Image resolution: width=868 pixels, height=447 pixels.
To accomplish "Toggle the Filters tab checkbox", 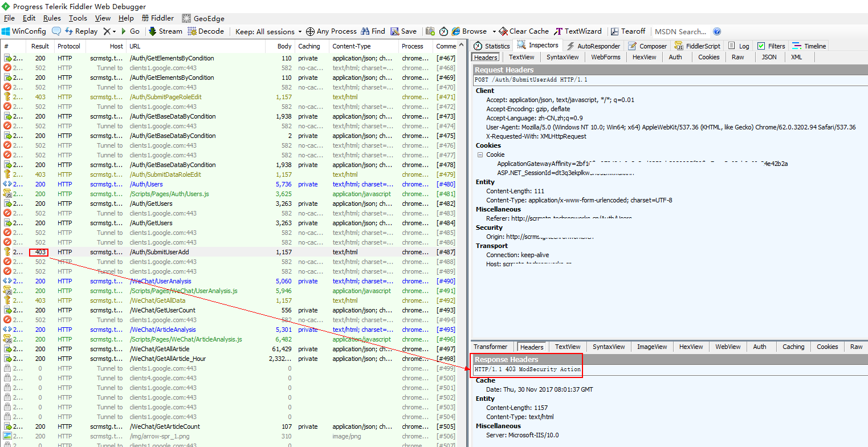I will point(761,46).
